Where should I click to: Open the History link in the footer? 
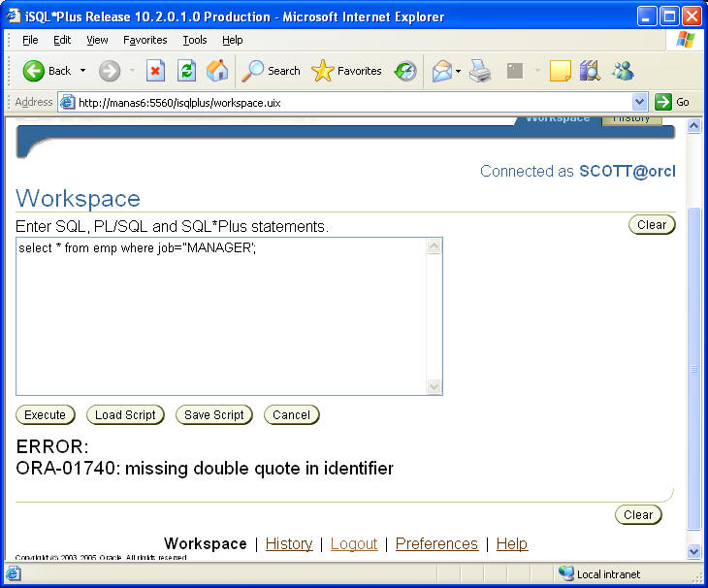(289, 543)
